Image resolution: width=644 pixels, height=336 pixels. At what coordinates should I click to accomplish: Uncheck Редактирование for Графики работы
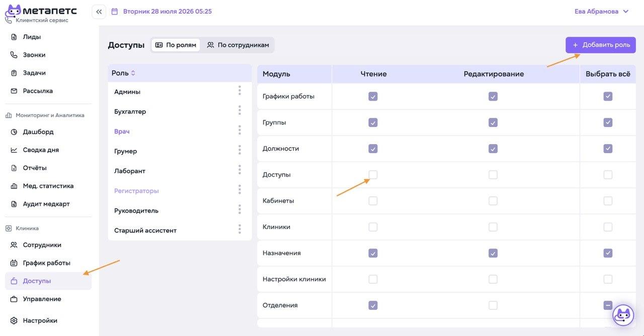493,96
